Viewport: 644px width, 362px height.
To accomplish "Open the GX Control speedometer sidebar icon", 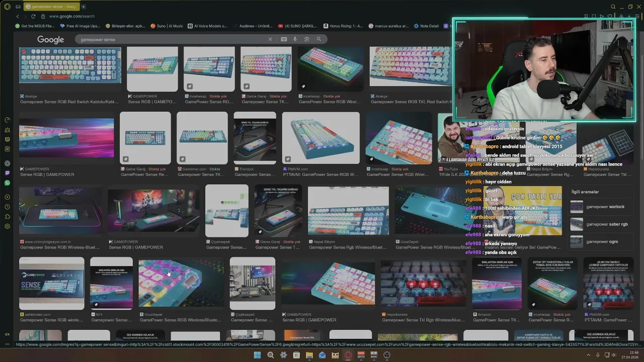I will click(7, 120).
